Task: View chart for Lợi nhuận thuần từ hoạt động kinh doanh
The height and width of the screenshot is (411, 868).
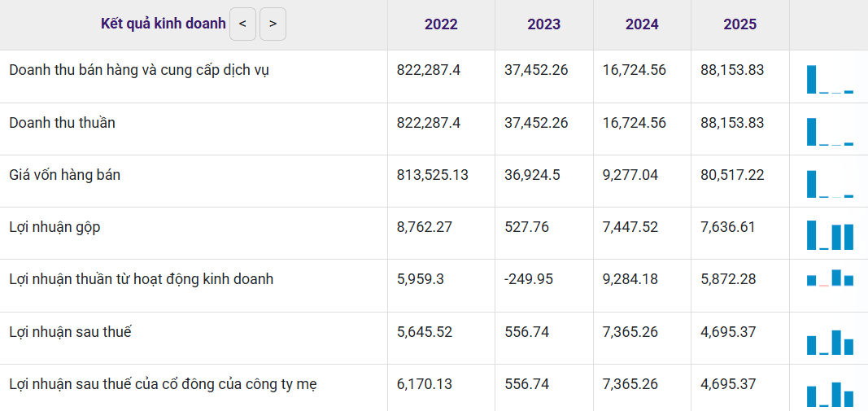Action: click(830, 278)
